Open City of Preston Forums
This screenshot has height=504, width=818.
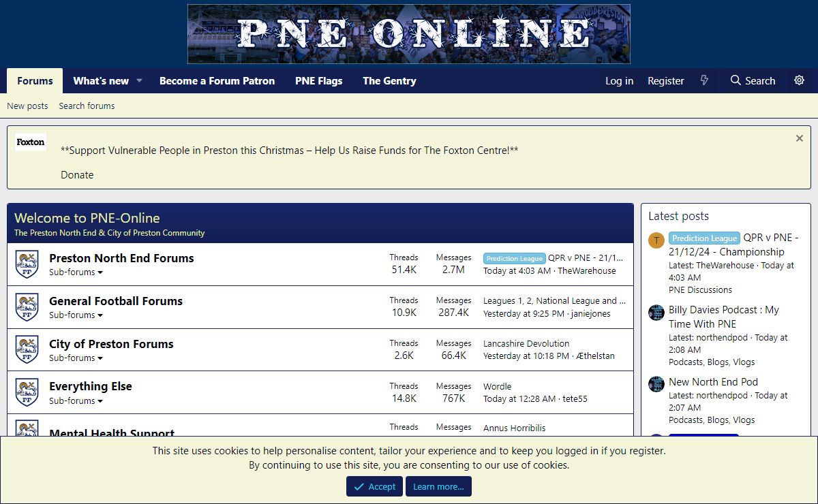click(111, 344)
